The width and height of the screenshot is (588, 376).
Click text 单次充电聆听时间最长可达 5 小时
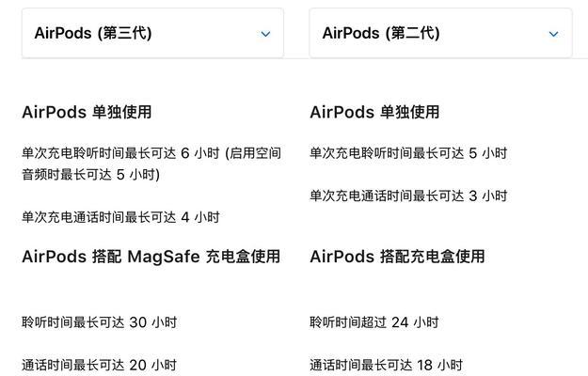coord(408,153)
